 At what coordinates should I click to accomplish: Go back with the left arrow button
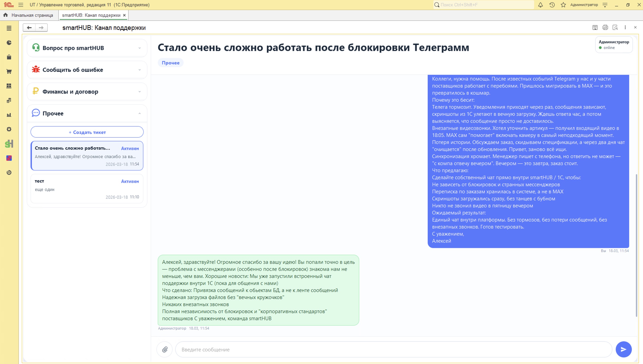point(29,28)
